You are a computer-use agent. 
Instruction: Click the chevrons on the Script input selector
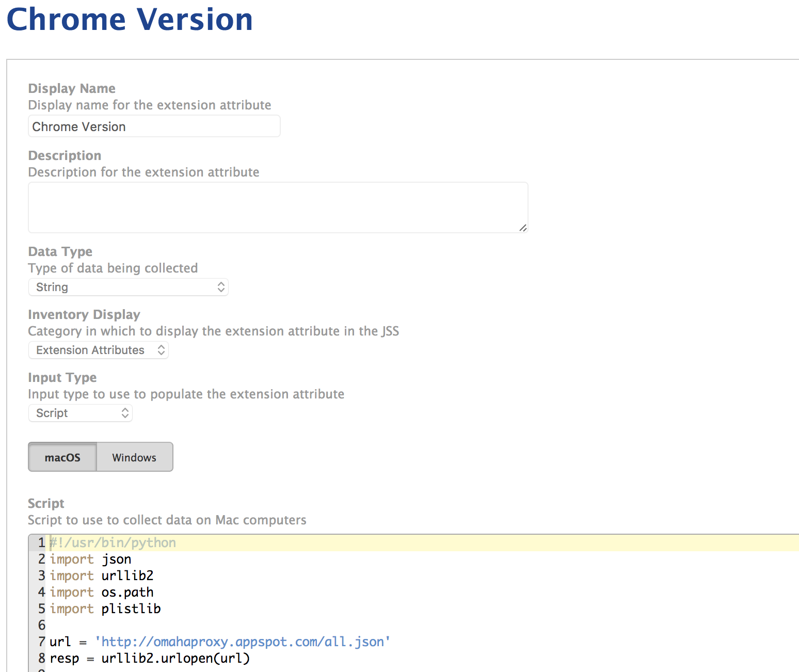pyautogui.click(x=124, y=413)
